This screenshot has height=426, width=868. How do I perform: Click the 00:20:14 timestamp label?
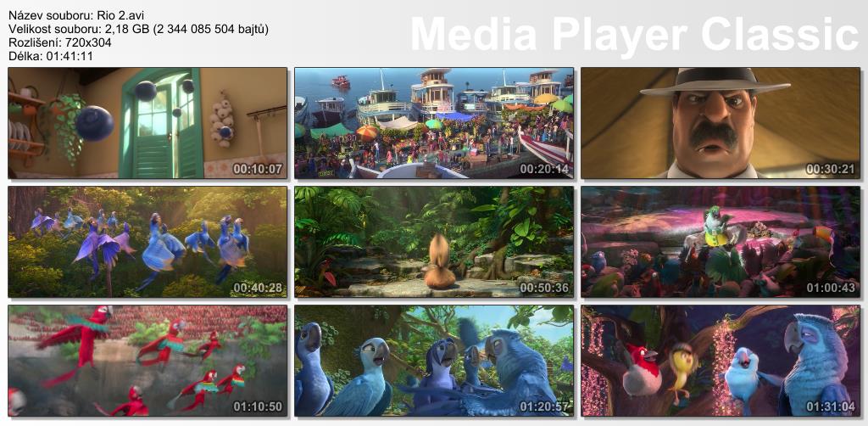545,169
